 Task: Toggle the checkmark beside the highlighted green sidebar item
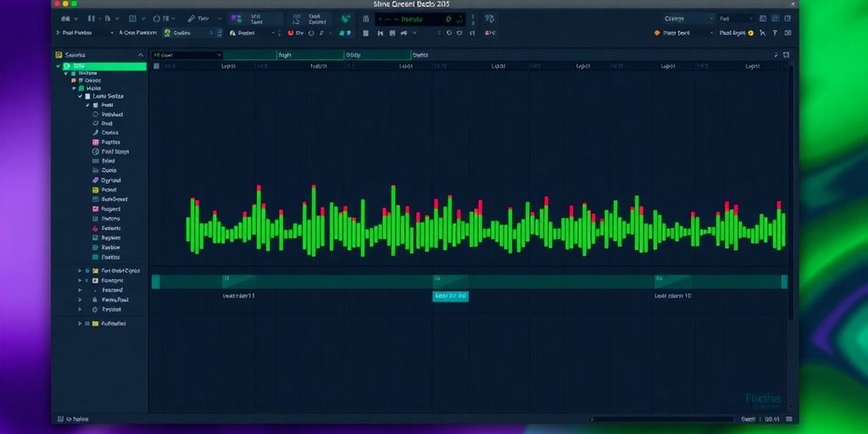[x=58, y=65]
